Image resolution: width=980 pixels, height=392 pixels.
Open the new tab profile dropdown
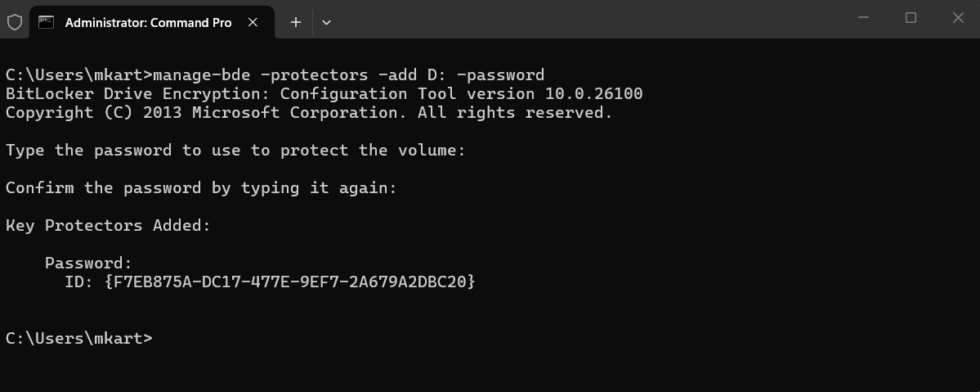(x=326, y=22)
